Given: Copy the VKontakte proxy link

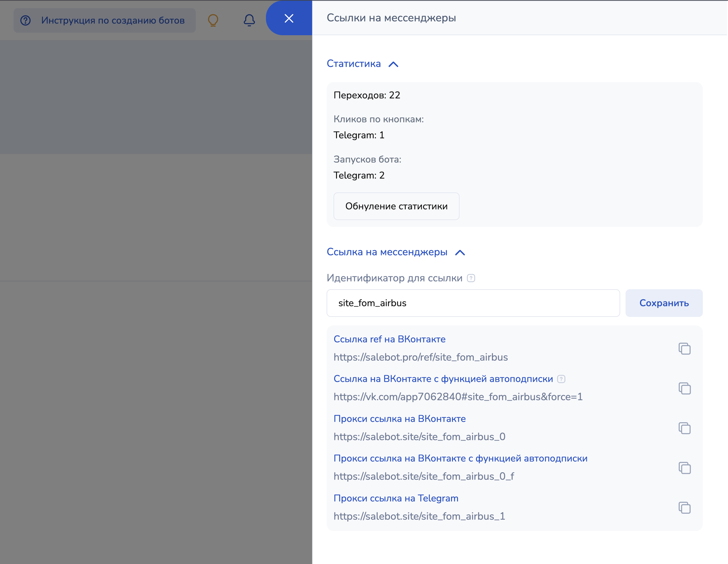Looking at the screenshot, I should [684, 428].
